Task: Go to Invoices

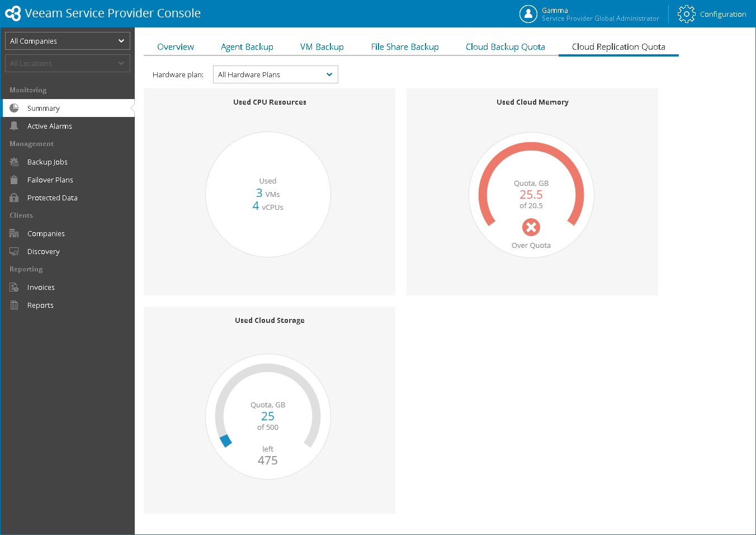Action: point(68,287)
